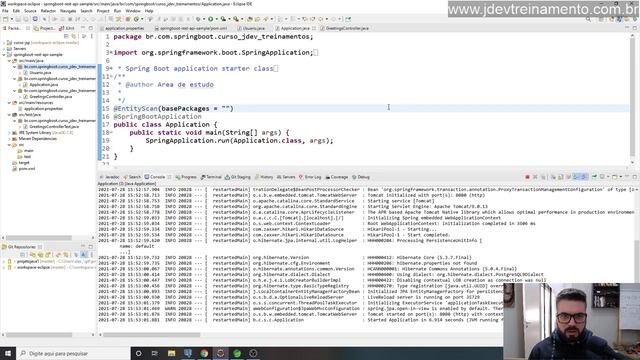This screenshot has width=640, height=360.
Task: Select Usuario.java in Package Explorer
Action: pyautogui.click(x=37, y=73)
